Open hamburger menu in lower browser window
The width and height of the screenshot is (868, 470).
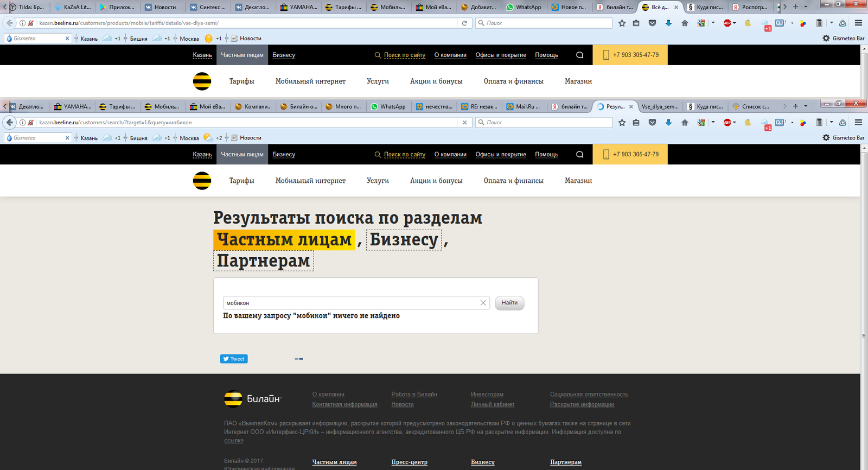click(x=858, y=123)
